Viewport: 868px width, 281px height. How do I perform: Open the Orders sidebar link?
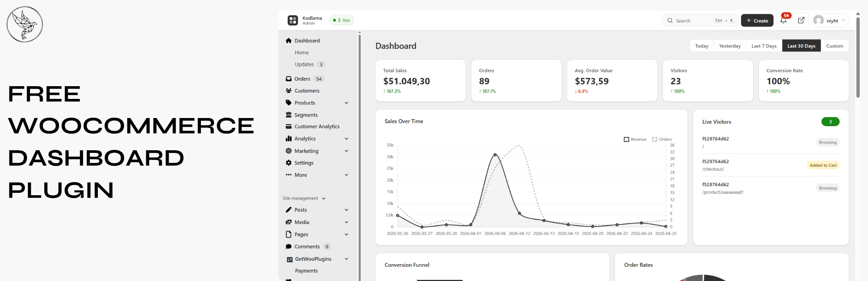tap(302, 79)
